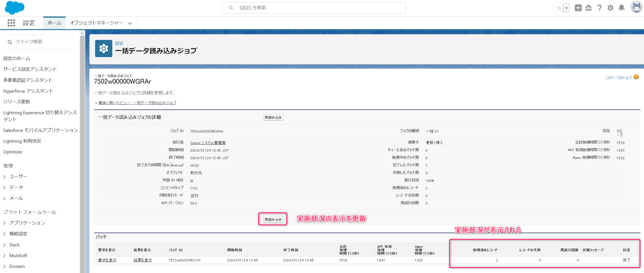Viewport: 644px width, 273px height.
Task: Click the 進行状況 value 100%
Action: [430, 181]
